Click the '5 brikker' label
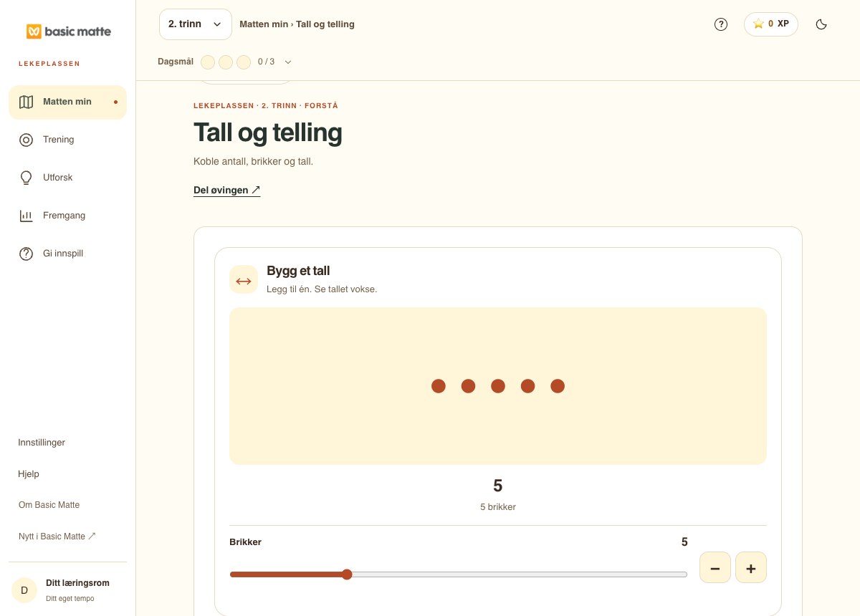Viewport: 860px width, 616px height. tap(498, 507)
